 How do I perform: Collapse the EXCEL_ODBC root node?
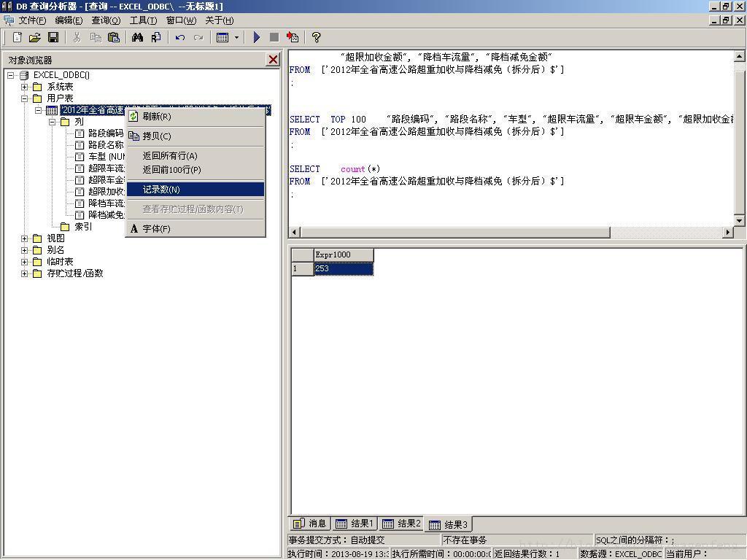[x=10, y=75]
